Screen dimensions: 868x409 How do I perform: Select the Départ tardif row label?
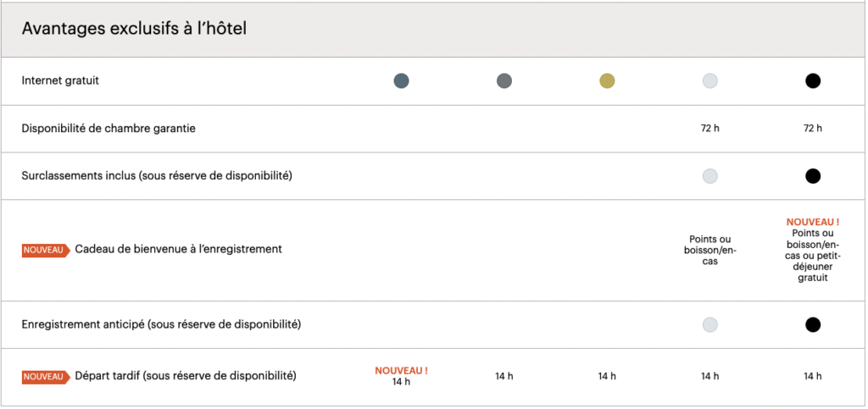[x=186, y=376]
